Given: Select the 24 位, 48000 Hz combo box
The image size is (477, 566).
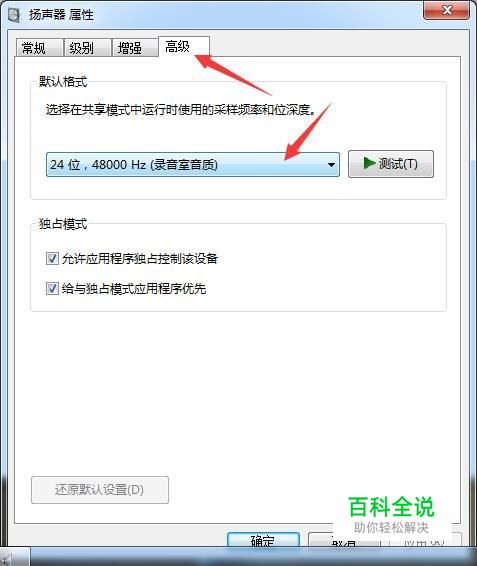Looking at the screenshot, I should [x=193, y=165].
